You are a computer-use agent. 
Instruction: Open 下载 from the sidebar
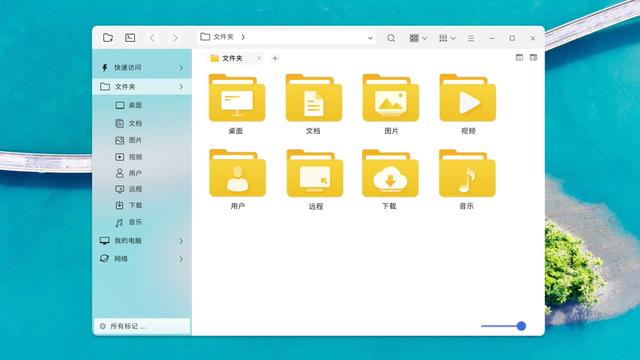tap(129, 205)
